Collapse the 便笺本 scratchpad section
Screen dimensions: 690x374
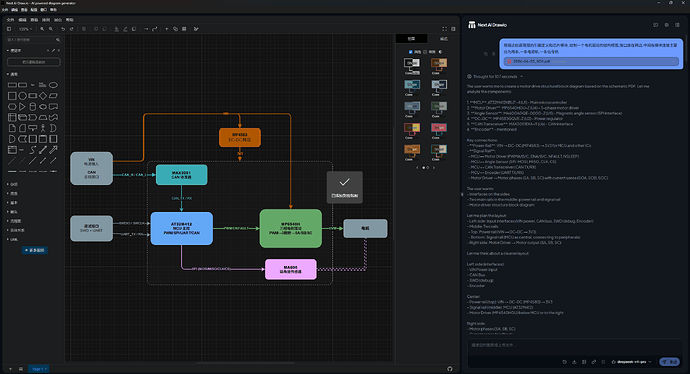(14, 51)
